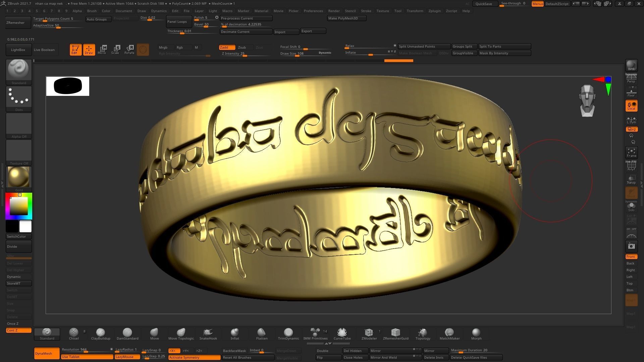
Task: Click the Frame mesh icon
Action: click(x=631, y=153)
